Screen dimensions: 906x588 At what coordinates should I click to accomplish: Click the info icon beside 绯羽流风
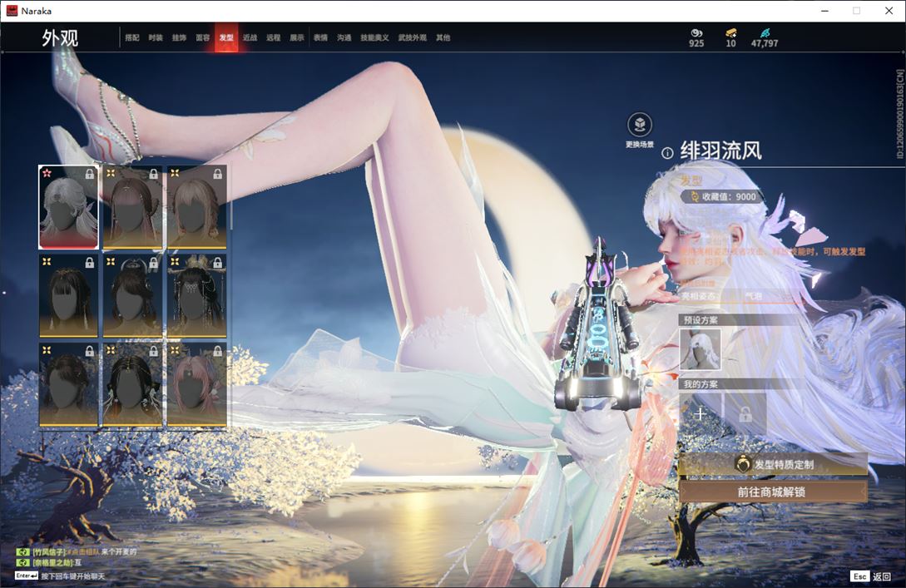667,153
